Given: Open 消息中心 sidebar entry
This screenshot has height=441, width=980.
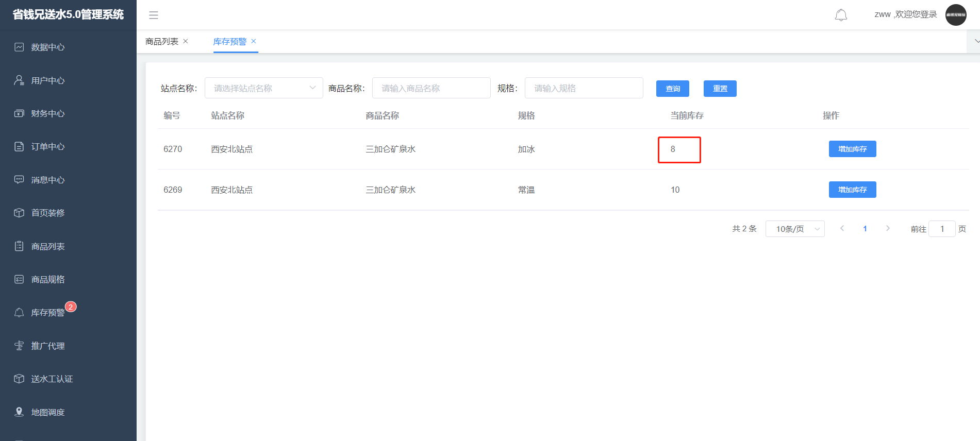Looking at the screenshot, I should [x=47, y=180].
